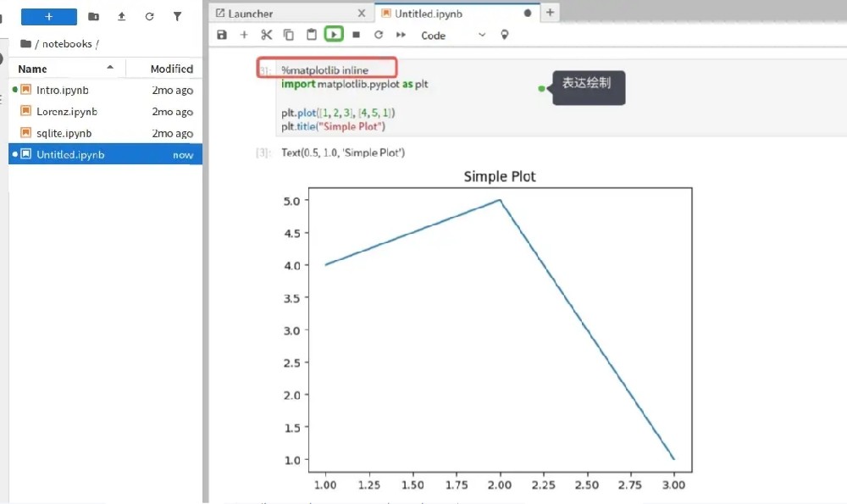Sort files by Name column header
Image resolution: width=847 pixels, height=504 pixels.
click(33, 69)
